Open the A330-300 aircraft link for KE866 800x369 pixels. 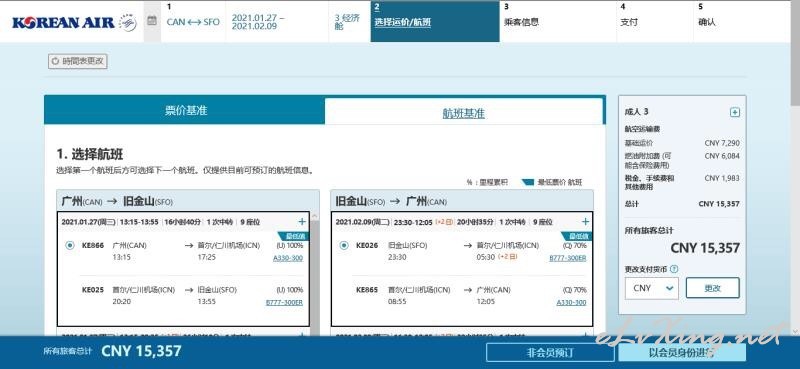tap(288, 258)
